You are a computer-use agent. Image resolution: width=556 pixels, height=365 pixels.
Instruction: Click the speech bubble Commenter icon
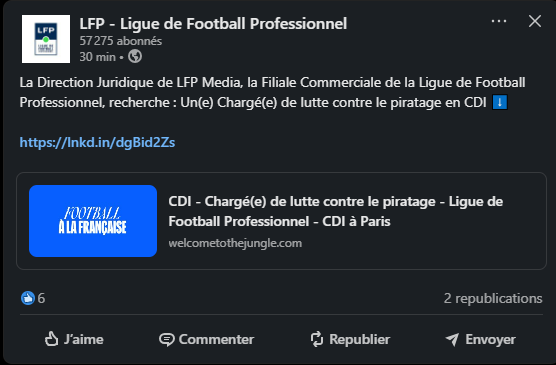[166, 339]
